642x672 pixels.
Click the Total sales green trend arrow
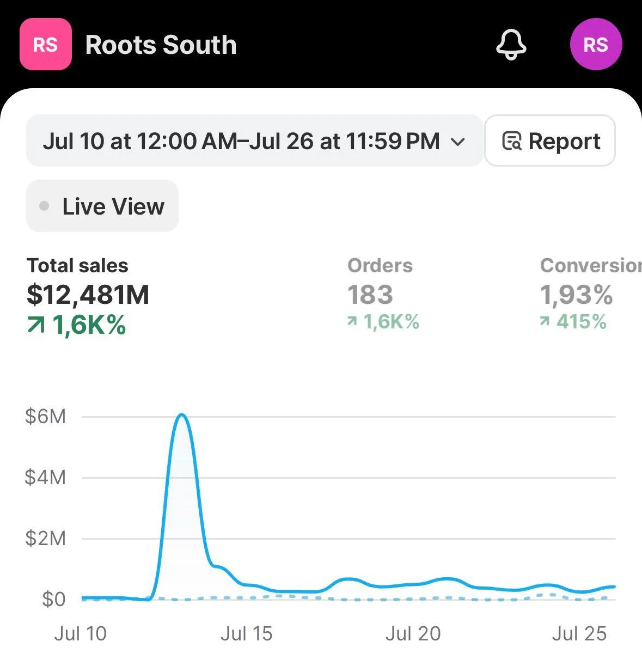pyautogui.click(x=36, y=325)
